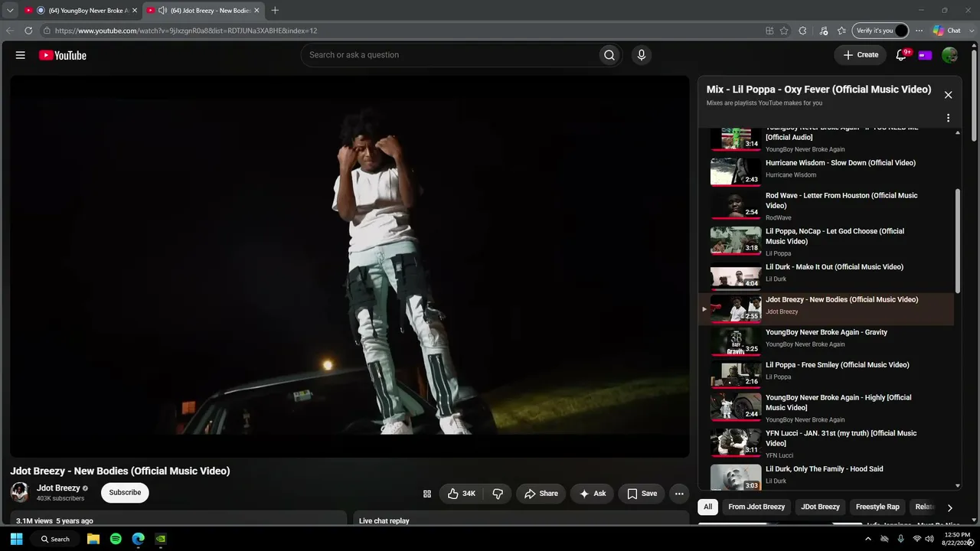Click the Verify it's you profile button
Screen dimensions: 980x551
880,31
